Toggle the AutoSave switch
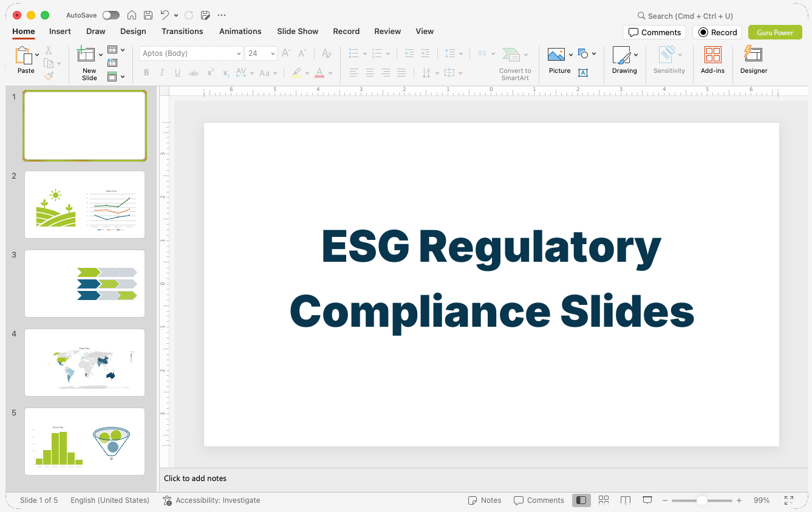The image size is (812, 512). click(x=111, y=15)
